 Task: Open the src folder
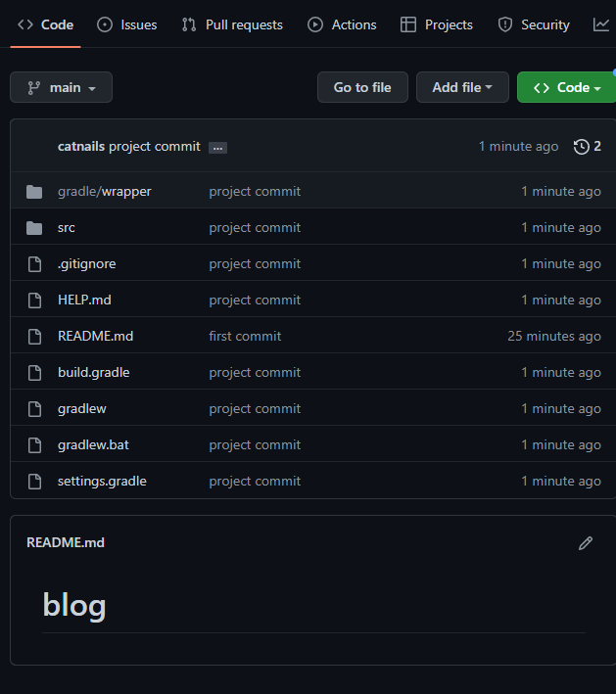(x=67, y=228)
